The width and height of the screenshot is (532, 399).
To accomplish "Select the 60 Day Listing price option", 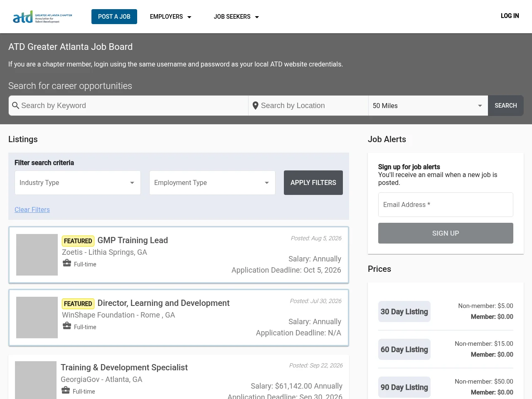I will pyautogui.click(x=404, y=350).
